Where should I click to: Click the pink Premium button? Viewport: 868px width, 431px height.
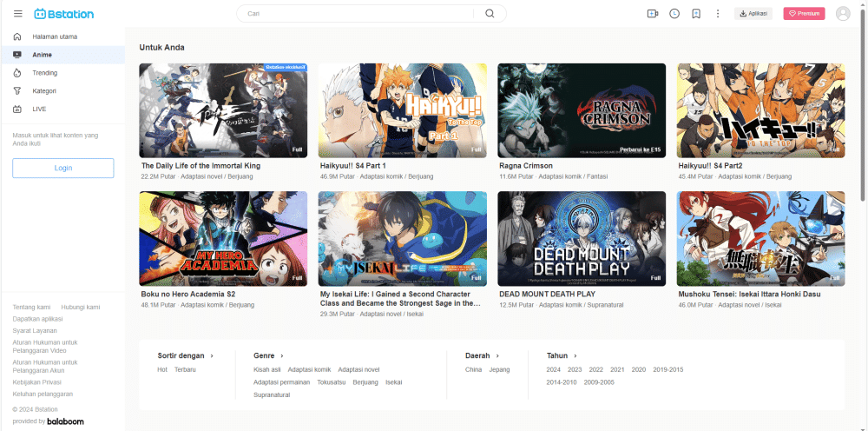coord(804,14)
